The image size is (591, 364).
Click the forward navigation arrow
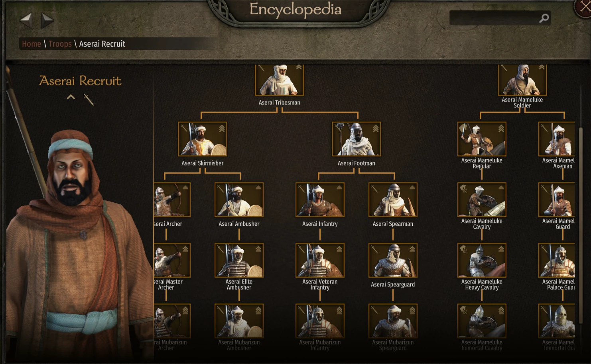pyautogui.click(x=47, y=20)
